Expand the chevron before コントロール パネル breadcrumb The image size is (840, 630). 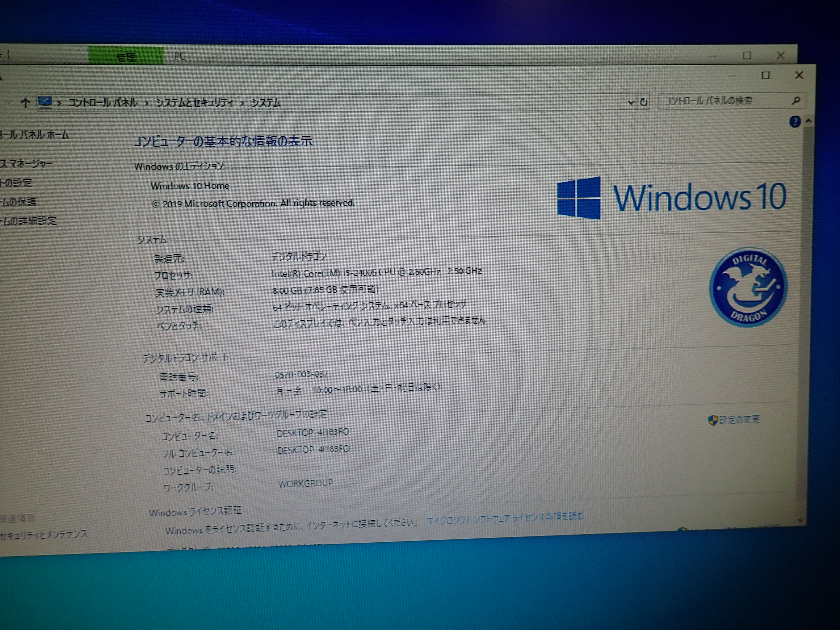click(x=59, y=103)
